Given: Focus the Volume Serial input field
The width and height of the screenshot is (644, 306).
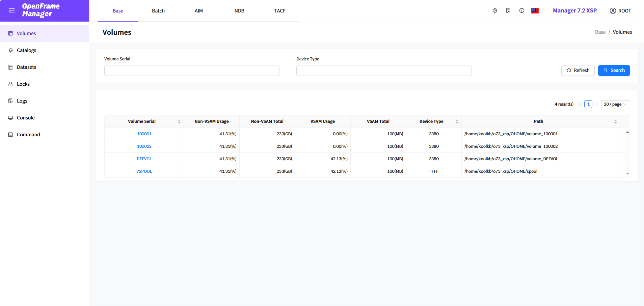Looking at the screenshot, I should pos(191,71).
